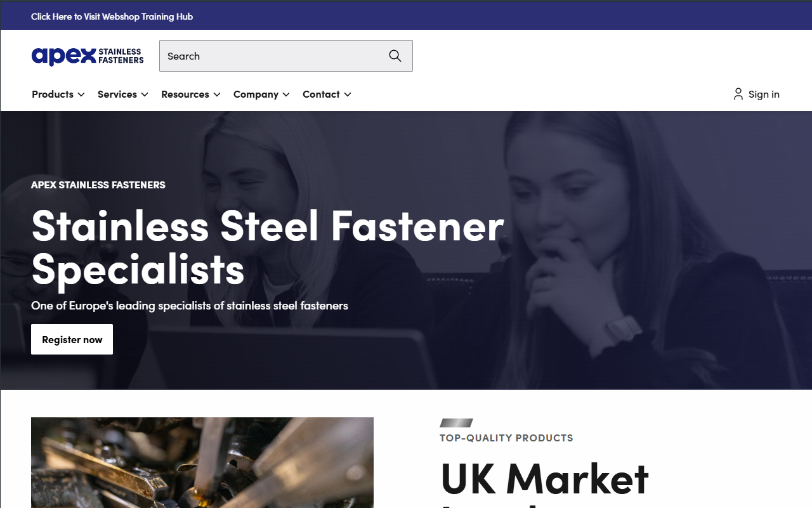Expand the chevron next to Products
Image resolution: width=812 pixels, height=508 pixels.
pyautogui.click(x=81, y=94)
